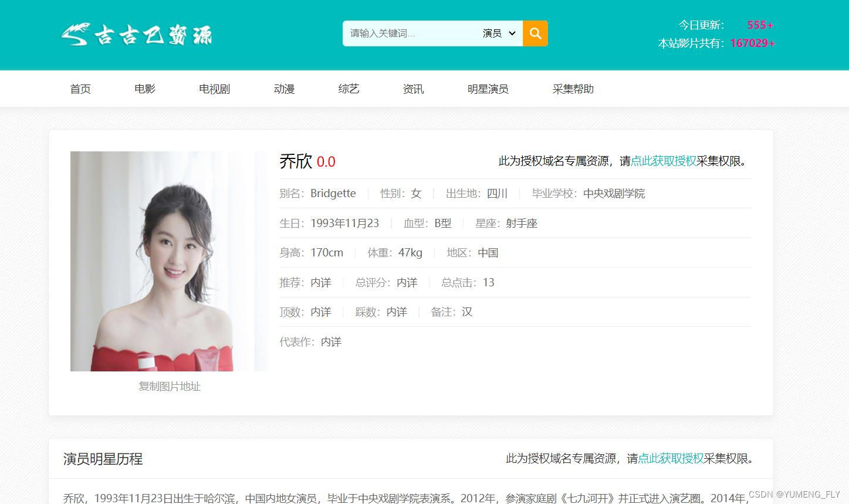The width and height of the screenshot is (849, 504).
Task: Click the 总点击 value 13
Action: click(489, 283)
